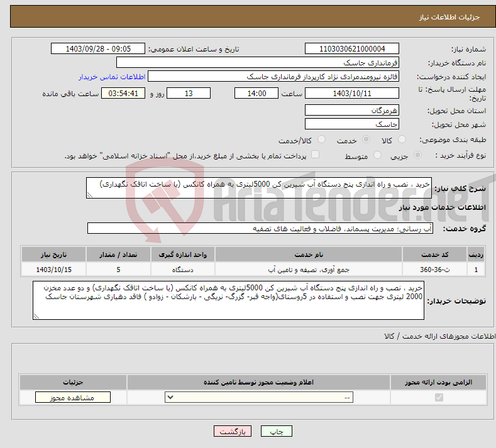
Task: Click the time field 14:00
Action: click(x=256, y=93)
